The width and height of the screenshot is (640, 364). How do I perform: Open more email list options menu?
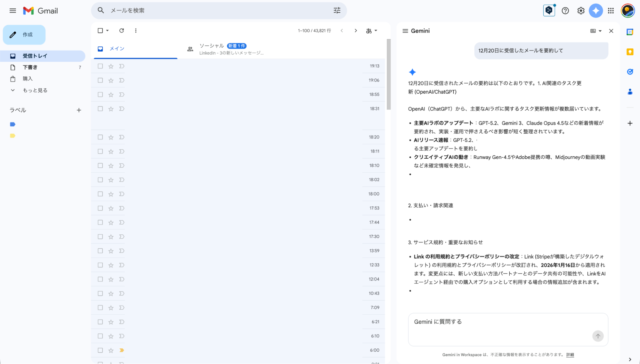tap(136, 30)
